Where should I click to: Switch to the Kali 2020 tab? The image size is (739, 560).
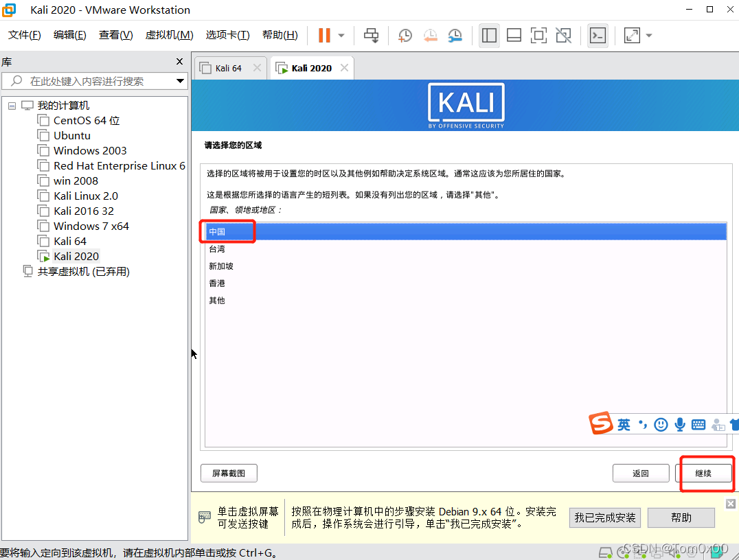312,69
